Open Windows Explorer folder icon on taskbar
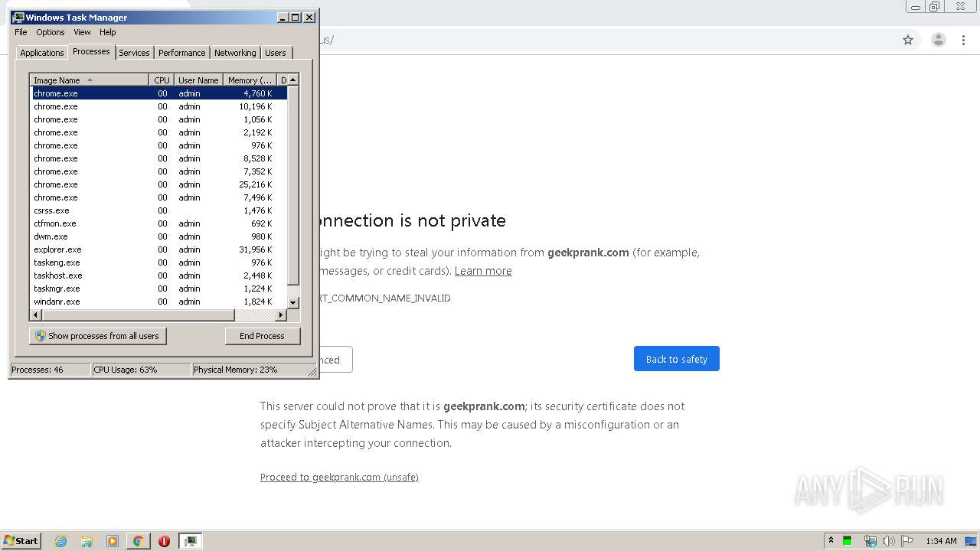 click(x=87, y=541)
